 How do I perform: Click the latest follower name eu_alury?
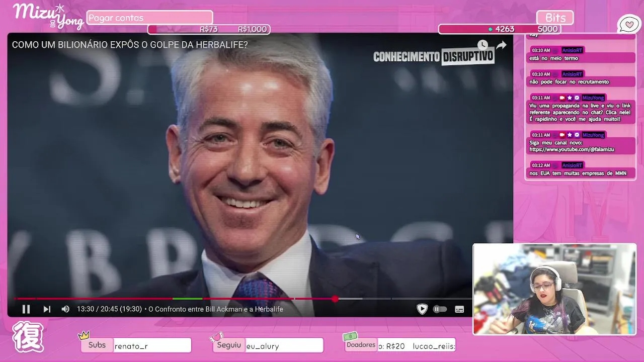click(263, 346)
